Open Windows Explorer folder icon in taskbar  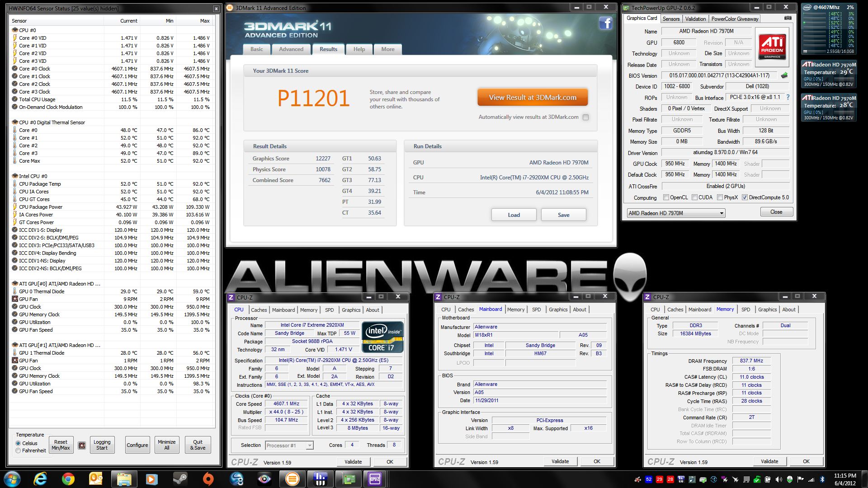[x=123, y=479]
